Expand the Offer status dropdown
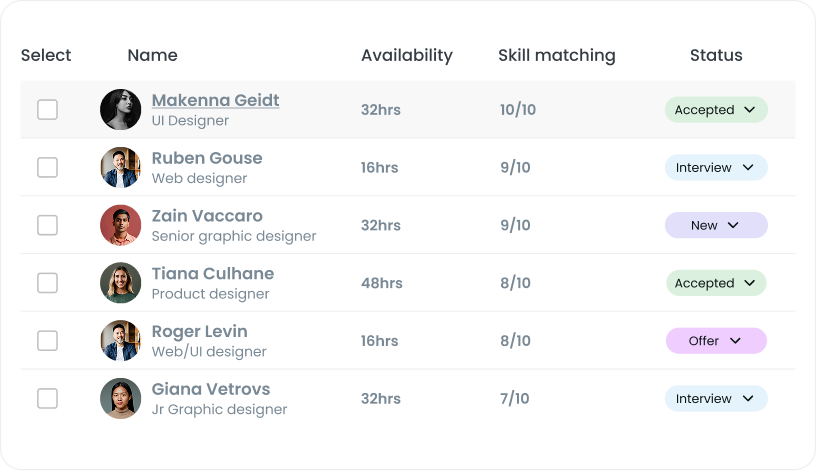 (x=716, y=340)
